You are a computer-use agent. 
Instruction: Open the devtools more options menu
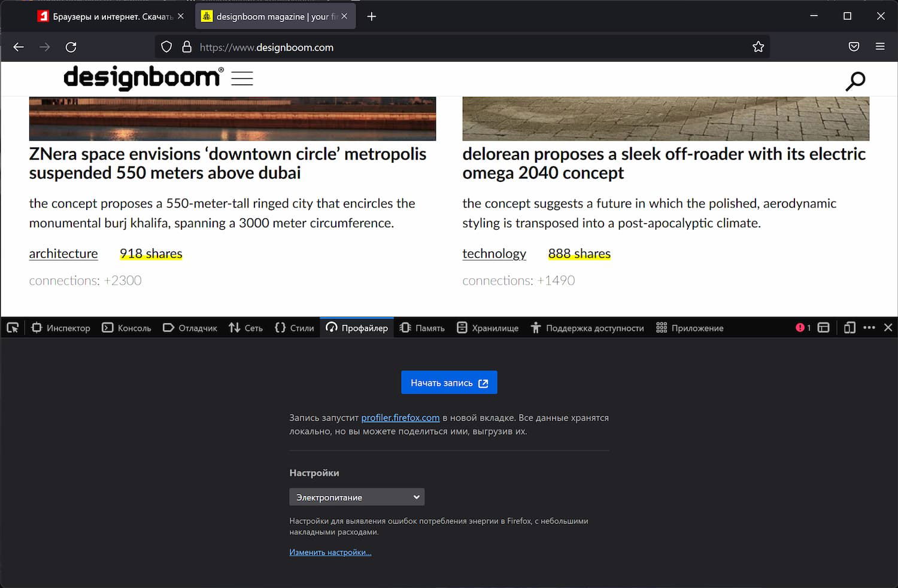click(869, 328)
